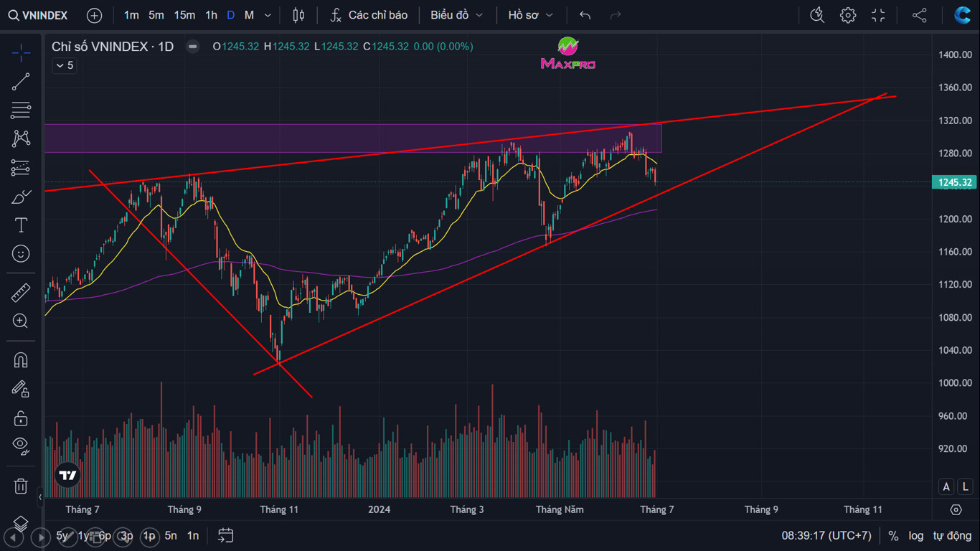Open the emoji icons tool

click(21, 254)
